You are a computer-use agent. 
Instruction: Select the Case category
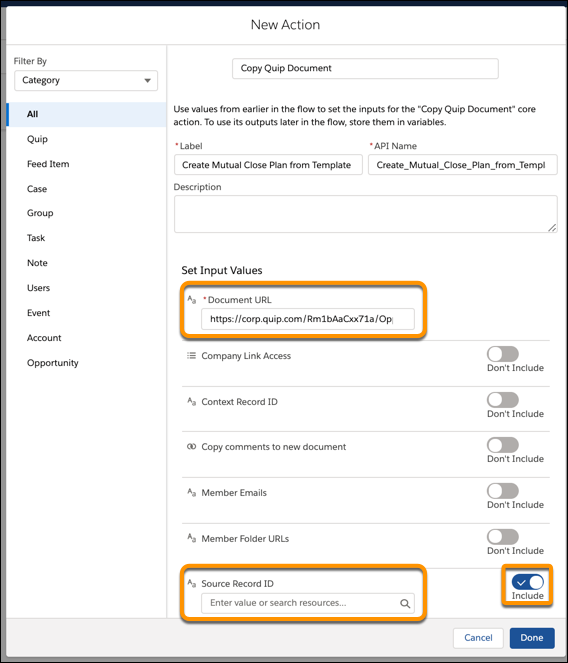click(37, 189)
